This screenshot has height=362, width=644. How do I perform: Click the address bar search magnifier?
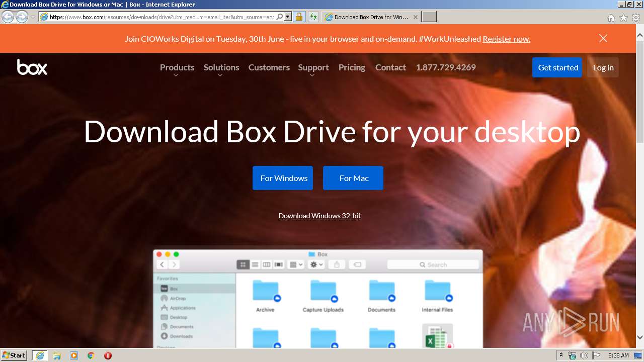[280, 17]
